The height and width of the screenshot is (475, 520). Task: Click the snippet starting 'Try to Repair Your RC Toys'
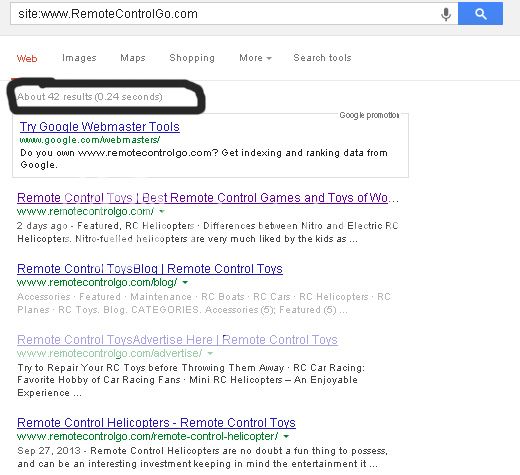(191, 380)
